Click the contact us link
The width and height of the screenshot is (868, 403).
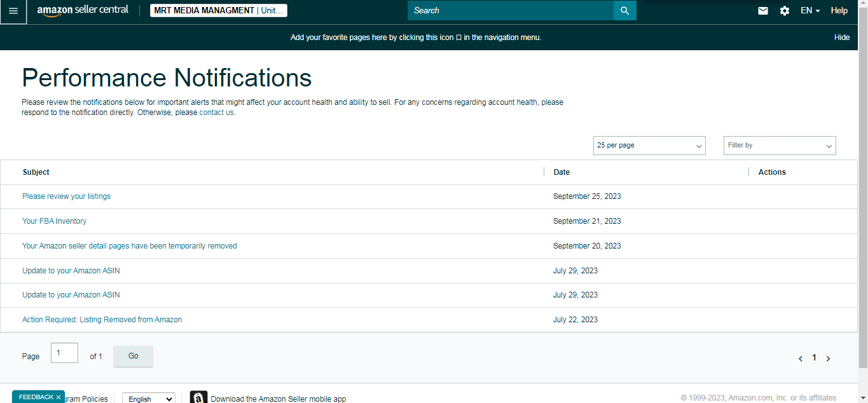(216, 113)
